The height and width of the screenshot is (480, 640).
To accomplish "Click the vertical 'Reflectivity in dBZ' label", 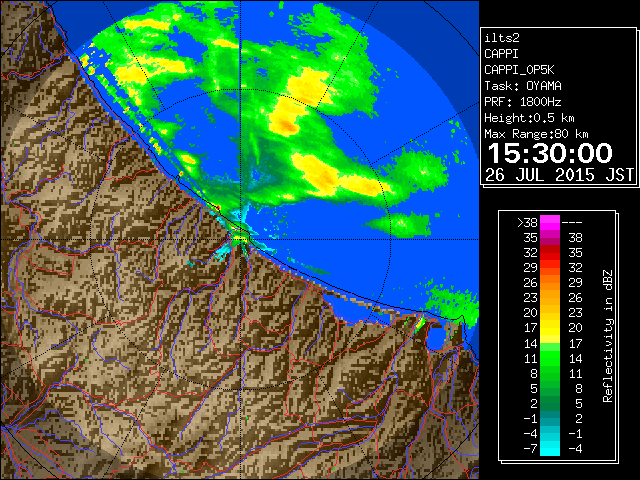I will [x=608, y=336].
